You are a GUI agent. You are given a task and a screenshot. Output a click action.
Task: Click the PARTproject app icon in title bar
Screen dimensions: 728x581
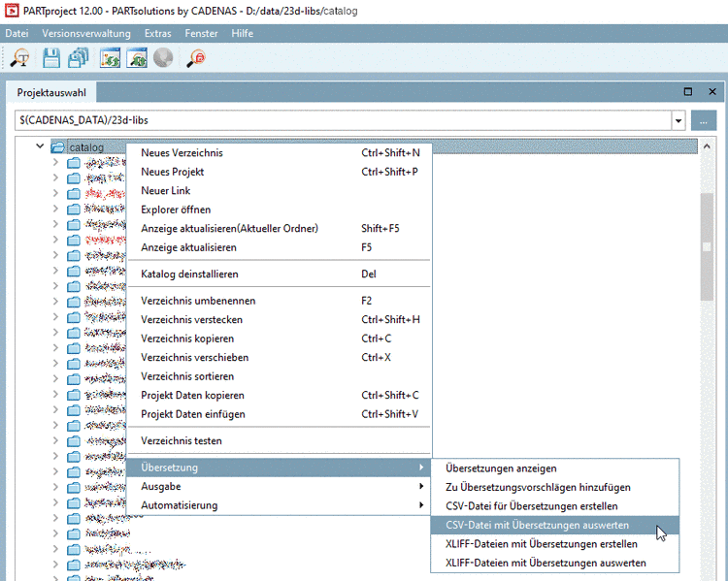pos(11,11)
